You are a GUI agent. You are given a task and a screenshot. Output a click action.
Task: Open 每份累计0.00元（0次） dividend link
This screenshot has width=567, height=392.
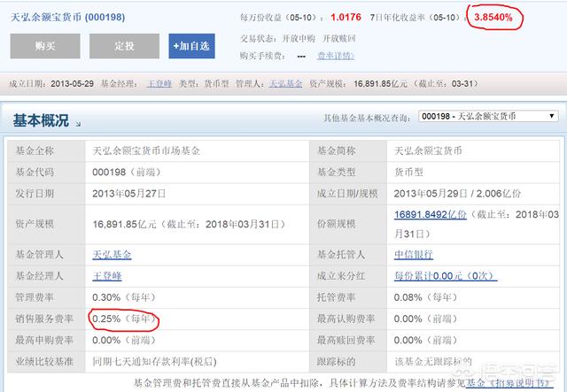[446, 276]
